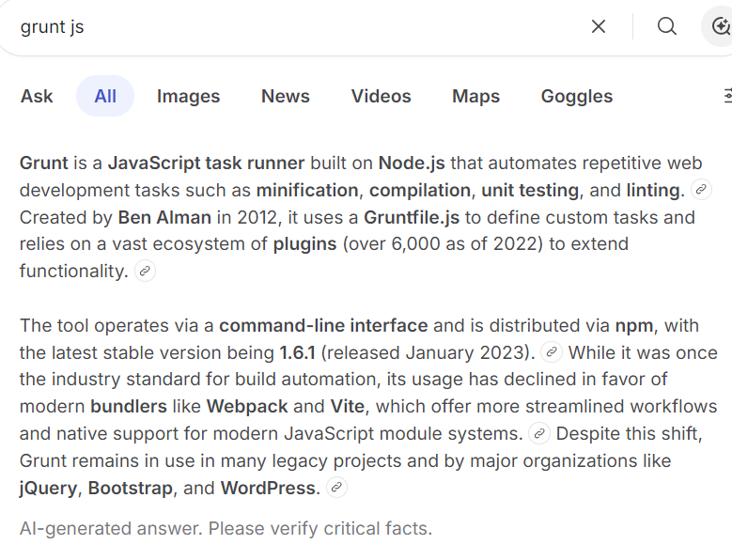
Task: Open the Images tab
Action: click(x=188, y=96)
